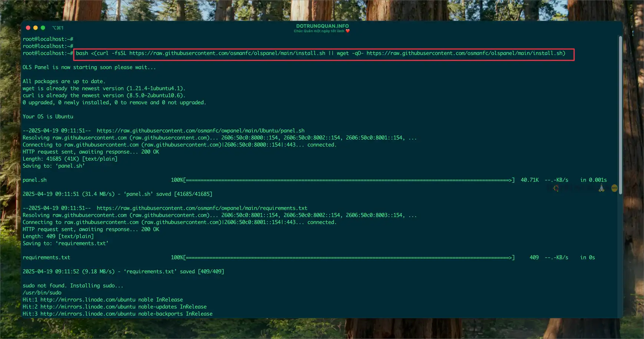Image resolution: width=644 pixels, height=339 pixels.
Task: Click the DOTRUNGQUAN.INFO window title
Action: coord(322,26)
